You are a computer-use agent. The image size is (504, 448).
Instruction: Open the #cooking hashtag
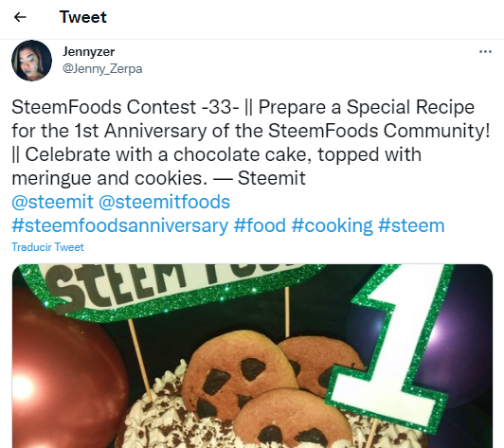[x=332, y=225]
